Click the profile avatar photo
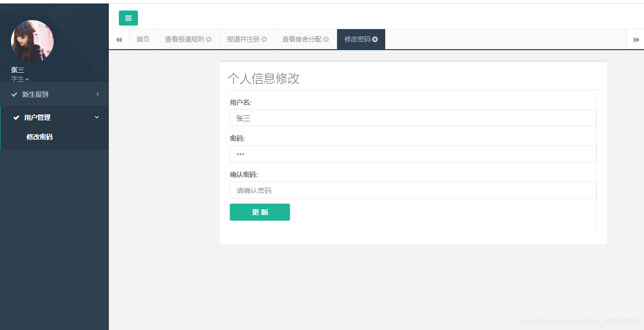The width and height of the screenshot is (644, 330). point(32,41)
